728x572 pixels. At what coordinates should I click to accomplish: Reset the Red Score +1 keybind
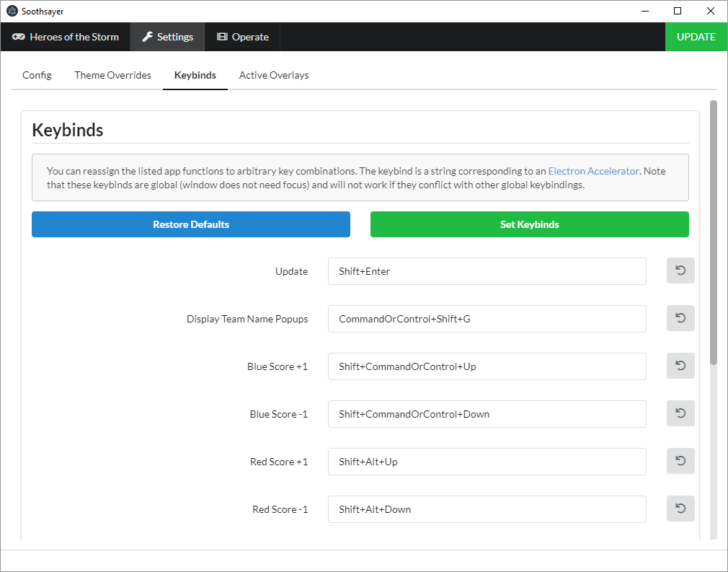pyautogui.click(x=680, y=461)
